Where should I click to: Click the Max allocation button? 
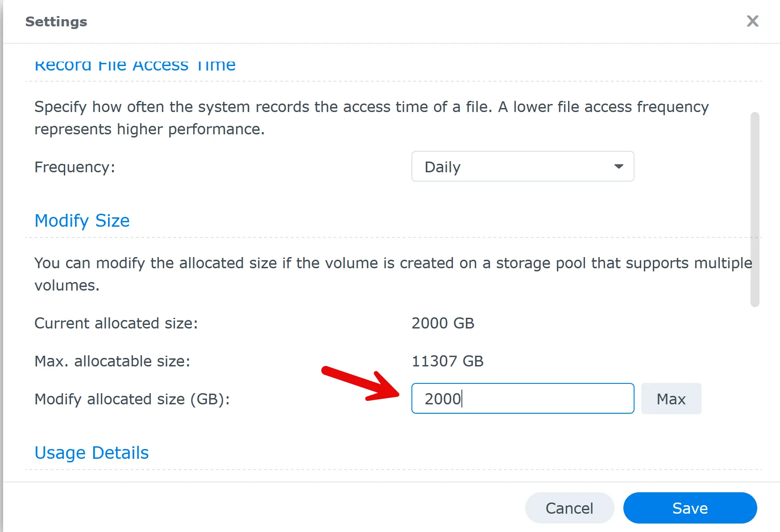point(671,399)
